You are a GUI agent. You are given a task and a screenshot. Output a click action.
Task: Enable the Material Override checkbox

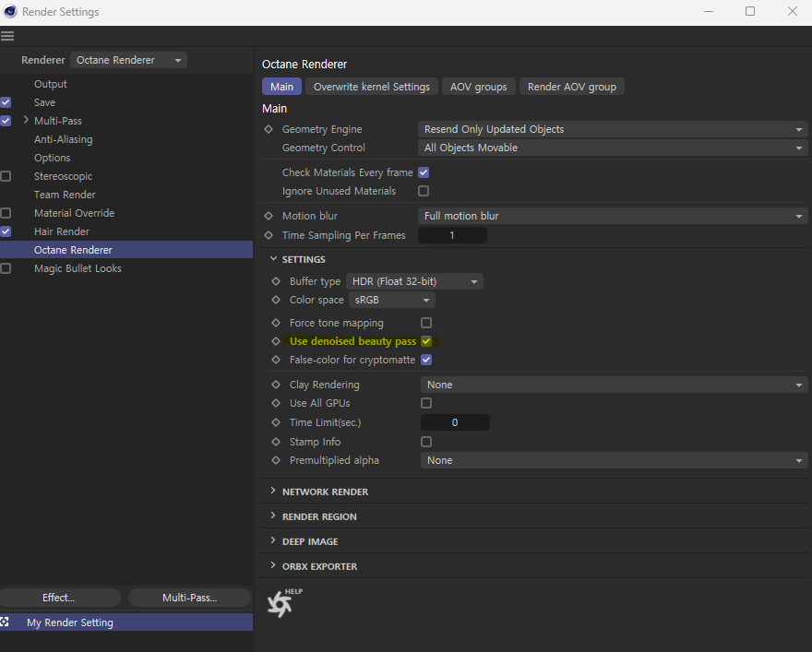click(6, 213)
